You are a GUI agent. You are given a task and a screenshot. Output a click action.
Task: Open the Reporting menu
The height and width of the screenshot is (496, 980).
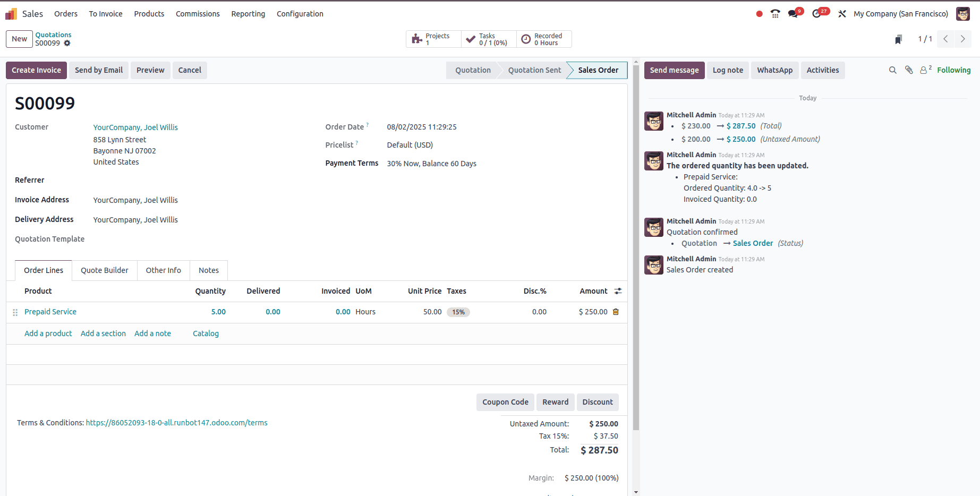[x=248, y=13]
